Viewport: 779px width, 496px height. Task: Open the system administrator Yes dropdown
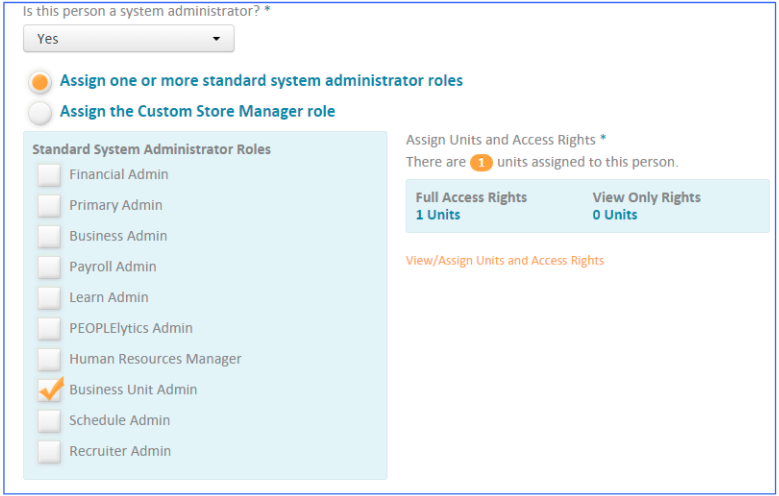[x=128, y=39]
